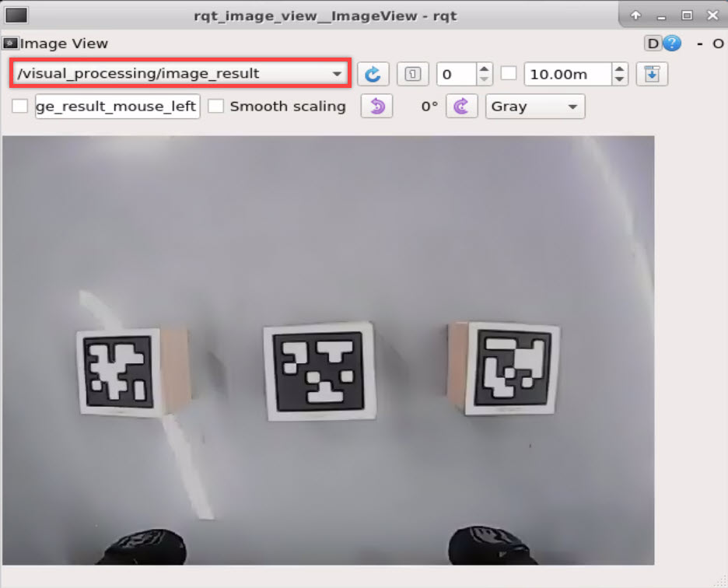Rotate image clockwise
Screen dimensions: 728x588
461,107
